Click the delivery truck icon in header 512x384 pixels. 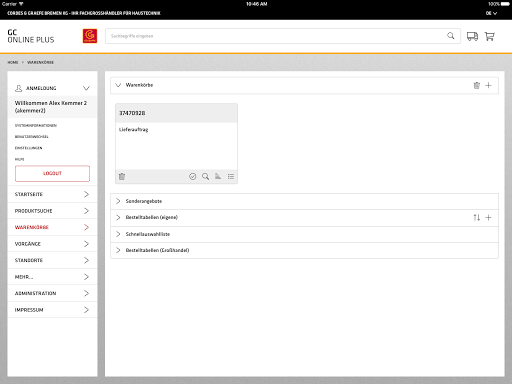472,36
